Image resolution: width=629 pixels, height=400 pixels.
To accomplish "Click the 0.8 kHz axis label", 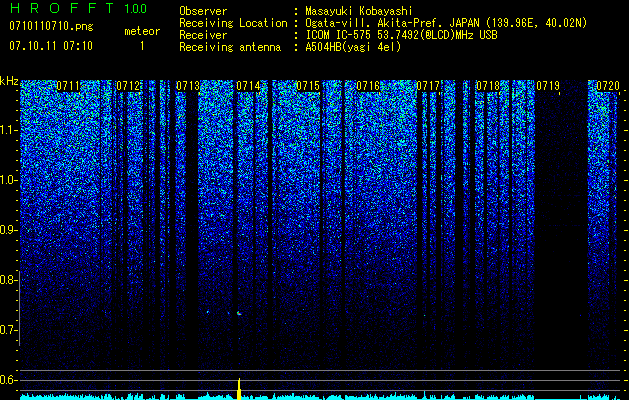I will pos(8,280).
